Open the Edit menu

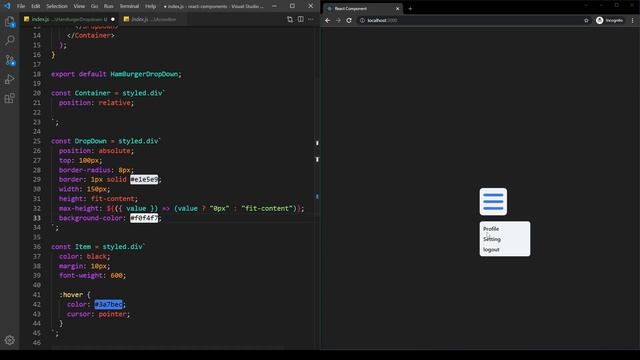click(x=36, y=6)
